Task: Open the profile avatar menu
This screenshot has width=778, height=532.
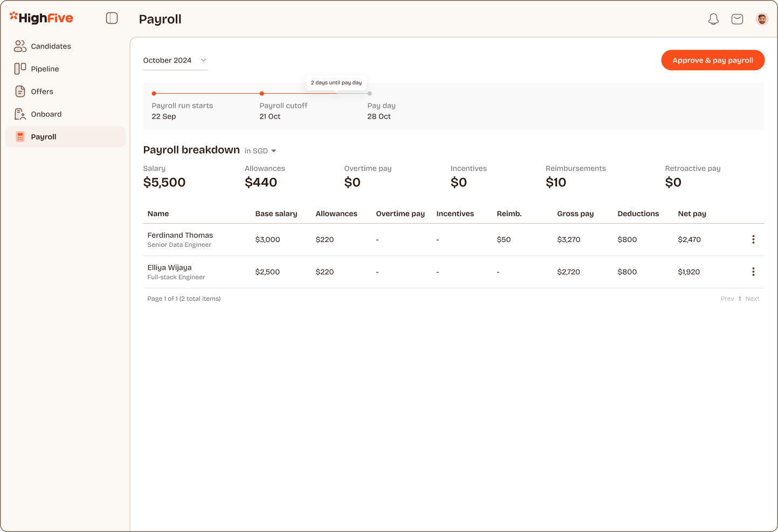Action: pyautogui.click(x=762, y=18)
